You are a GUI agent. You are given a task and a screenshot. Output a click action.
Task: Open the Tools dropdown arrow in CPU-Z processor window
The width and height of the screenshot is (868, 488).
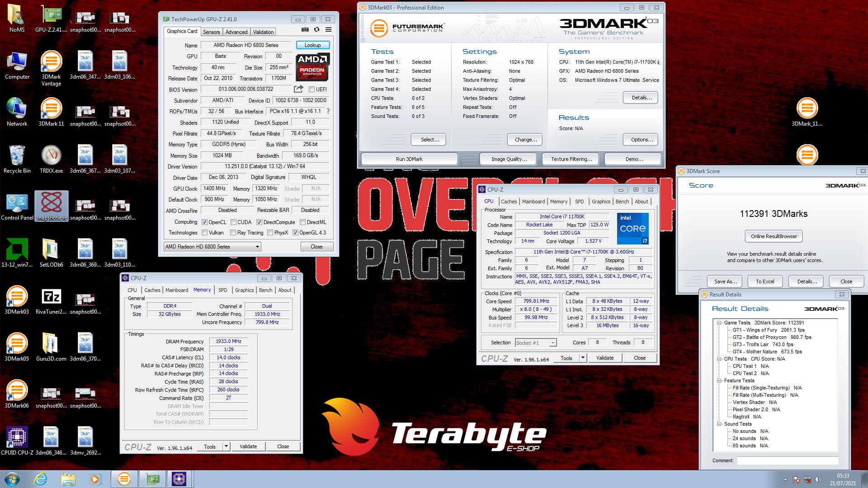point(583,358)
